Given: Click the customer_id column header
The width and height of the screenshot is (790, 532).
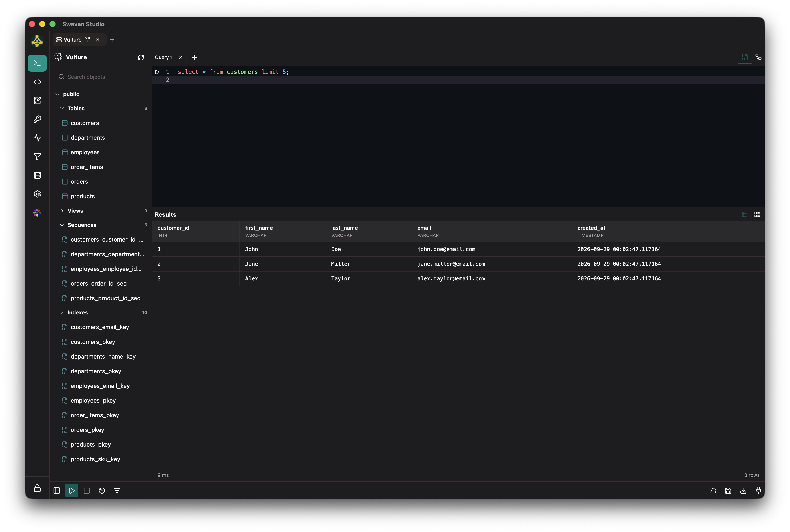Looking at the screenshot, I should pyautogui.click(x=196, y=231).
